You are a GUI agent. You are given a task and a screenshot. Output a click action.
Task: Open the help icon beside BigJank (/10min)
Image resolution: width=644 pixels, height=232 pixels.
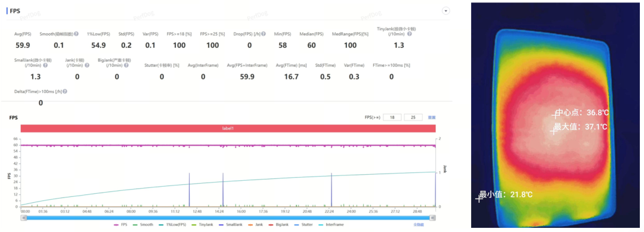point(126,65)
